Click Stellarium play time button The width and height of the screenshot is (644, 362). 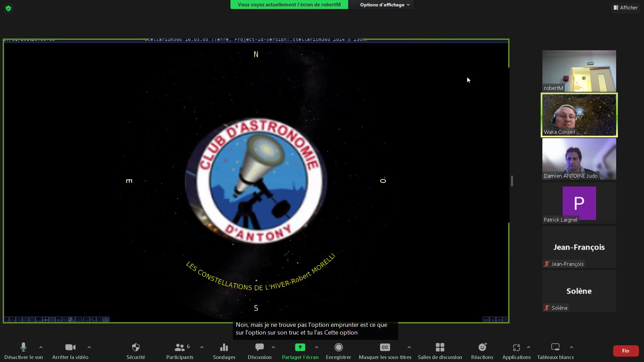pos(492,320)
